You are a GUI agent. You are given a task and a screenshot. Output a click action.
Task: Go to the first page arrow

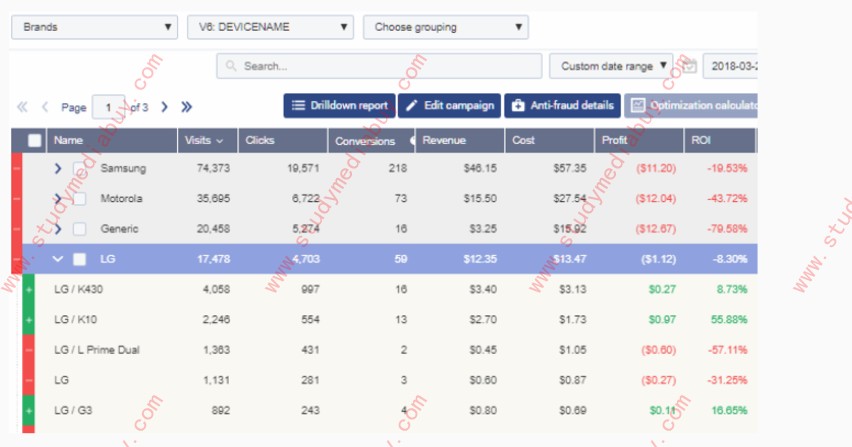(22, 107)
